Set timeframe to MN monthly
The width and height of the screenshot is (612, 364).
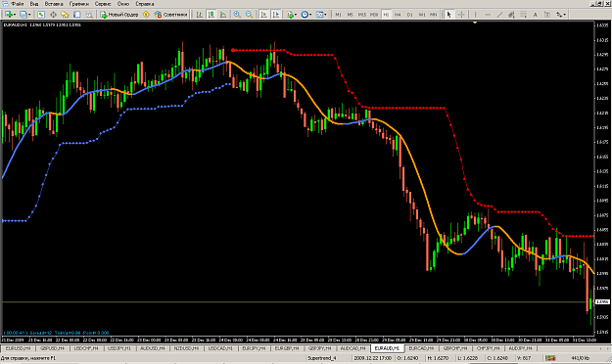(x=434, y=15)
